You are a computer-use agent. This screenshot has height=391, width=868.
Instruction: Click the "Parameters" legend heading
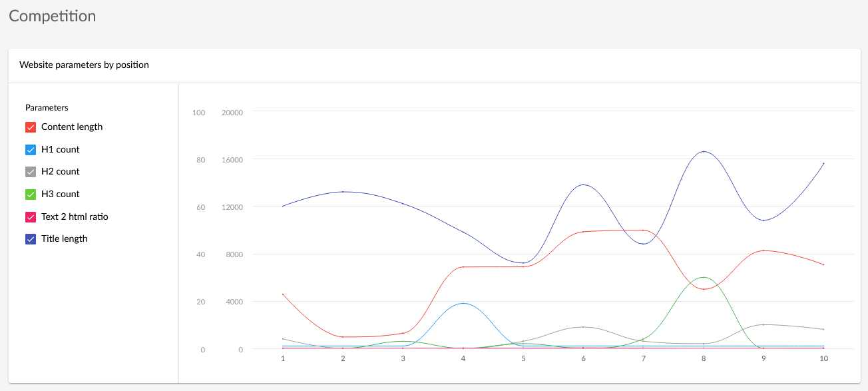(x=47, y=107)
